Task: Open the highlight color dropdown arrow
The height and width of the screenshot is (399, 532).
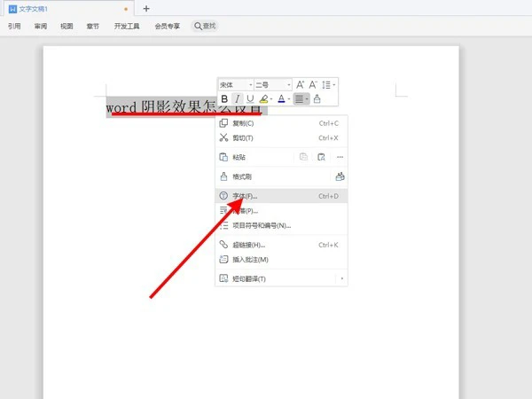Action: tap(271, 99)
